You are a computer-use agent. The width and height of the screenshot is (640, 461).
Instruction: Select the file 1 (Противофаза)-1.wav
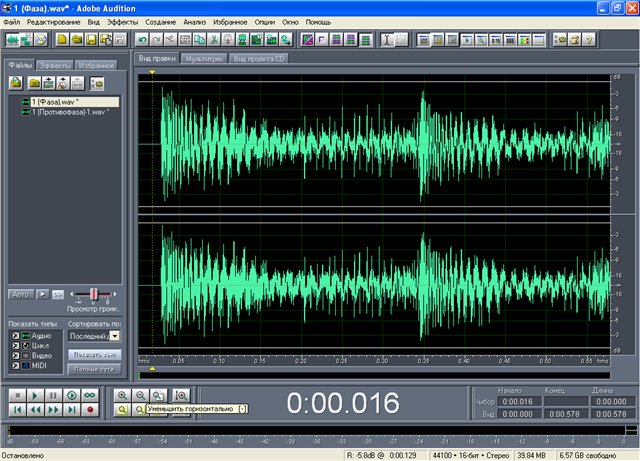[x=69, y=111]
